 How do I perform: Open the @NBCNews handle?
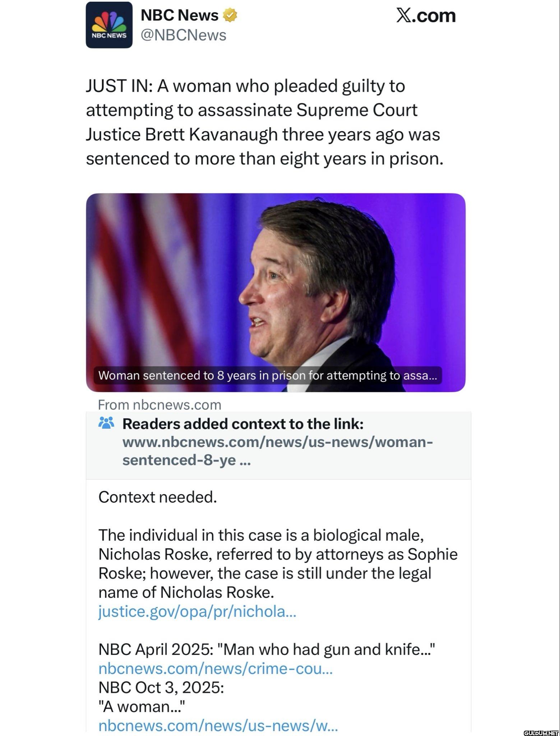point(183,35)
